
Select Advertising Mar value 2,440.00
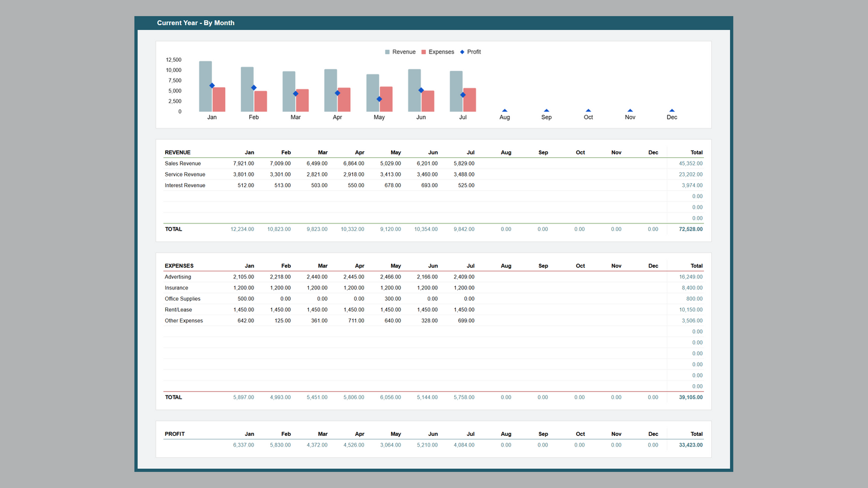(x=317, y=277)
